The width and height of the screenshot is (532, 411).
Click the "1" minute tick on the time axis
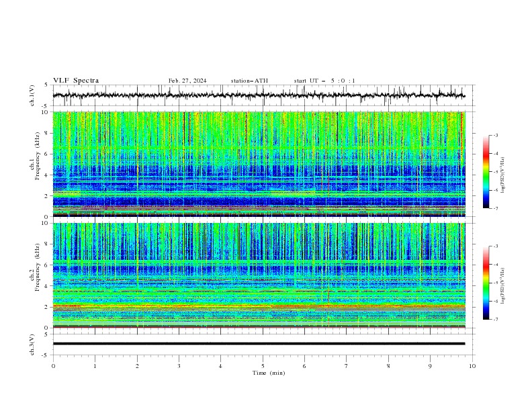[x=95, y=366]
